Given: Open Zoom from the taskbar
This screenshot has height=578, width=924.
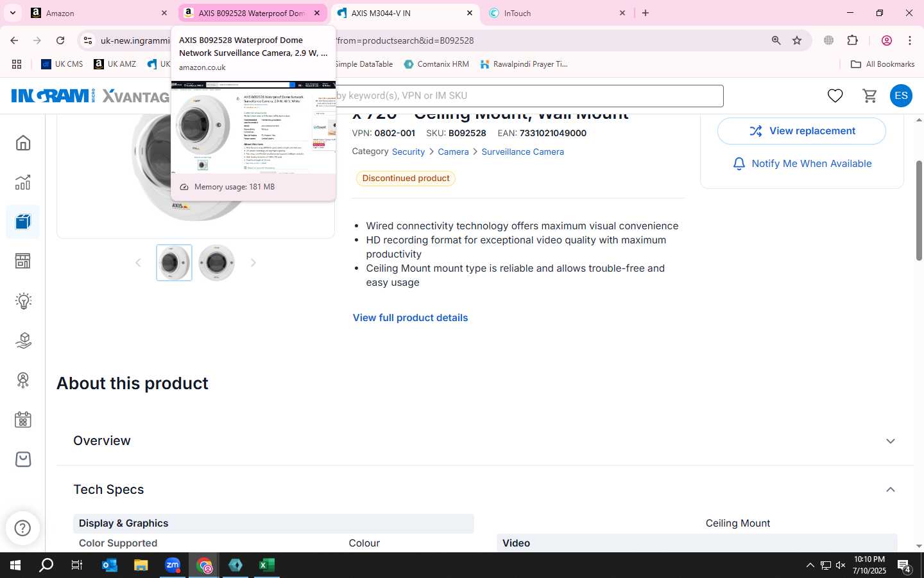Looking at the screenshot, I should coord(173,565).
